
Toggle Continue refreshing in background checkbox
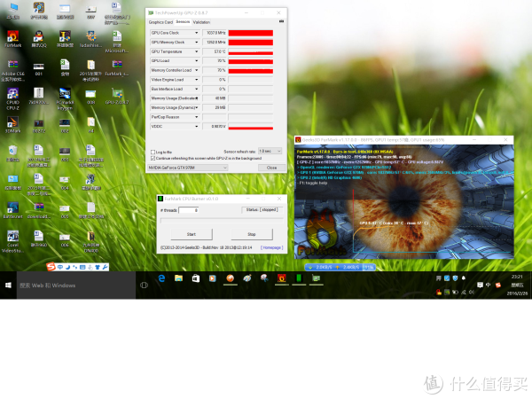153,158
